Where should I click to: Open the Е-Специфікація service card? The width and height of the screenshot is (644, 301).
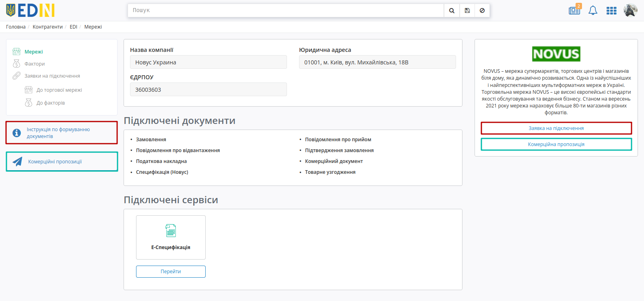pos(171,237)
